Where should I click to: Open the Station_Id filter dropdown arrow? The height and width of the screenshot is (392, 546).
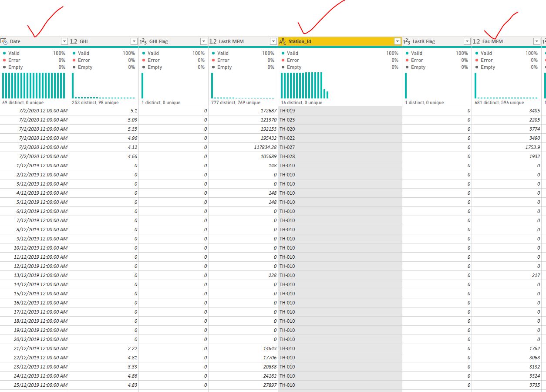pos(397,41)
